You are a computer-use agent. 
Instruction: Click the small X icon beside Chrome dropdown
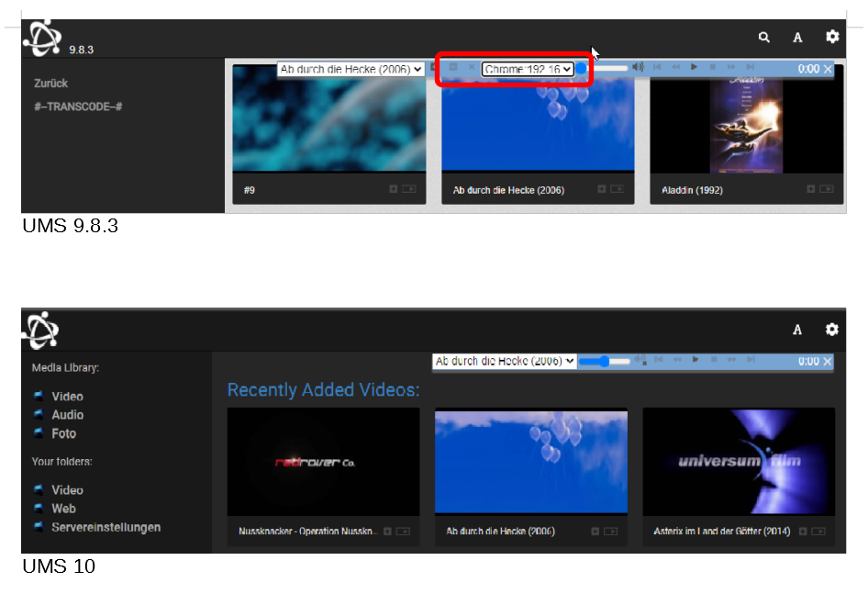tap(472, 67)
